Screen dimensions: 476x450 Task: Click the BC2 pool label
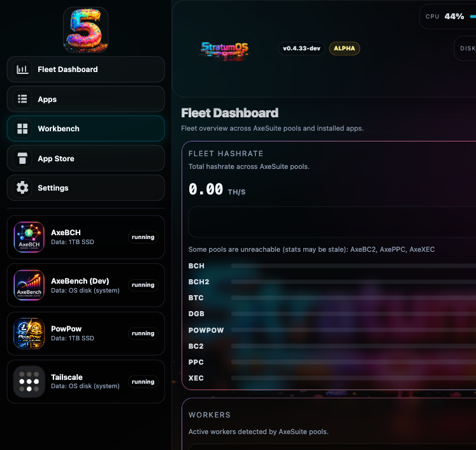pos(196,346)
